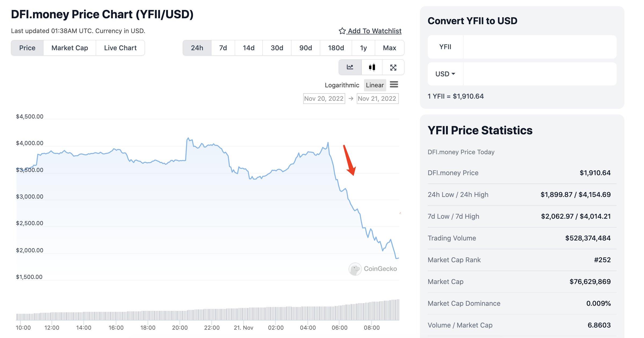The height and width of the screenshot is (338, 644).
Task: Switch chart scale to Logarithmic
Action: pos(342,85)
